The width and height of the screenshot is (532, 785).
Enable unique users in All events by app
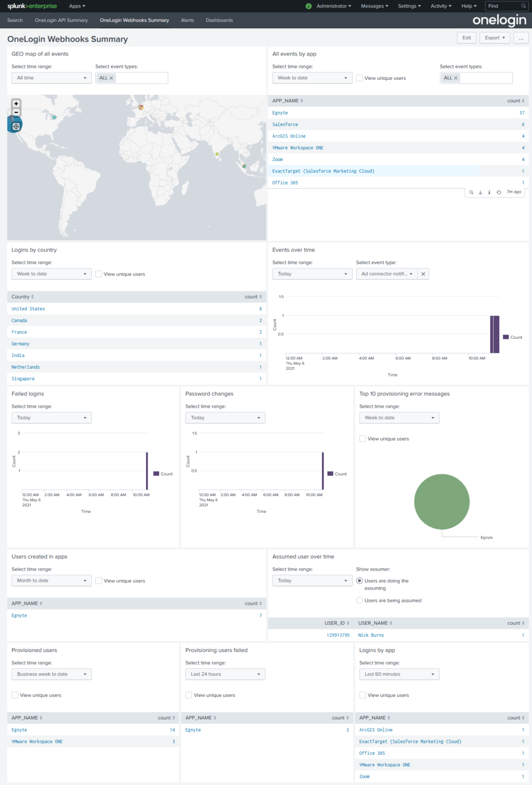[x=359, y=78]
